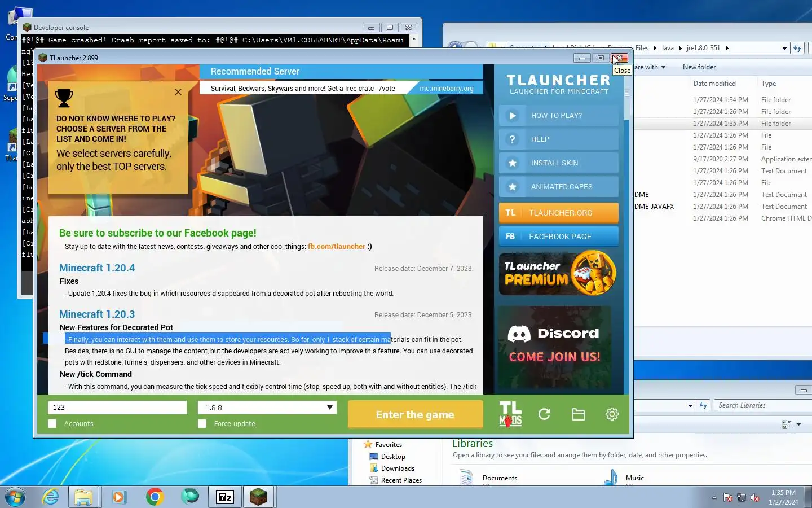
Task: Click the Date modified column header
Action: pyautogui.click(x=714, y=84)
